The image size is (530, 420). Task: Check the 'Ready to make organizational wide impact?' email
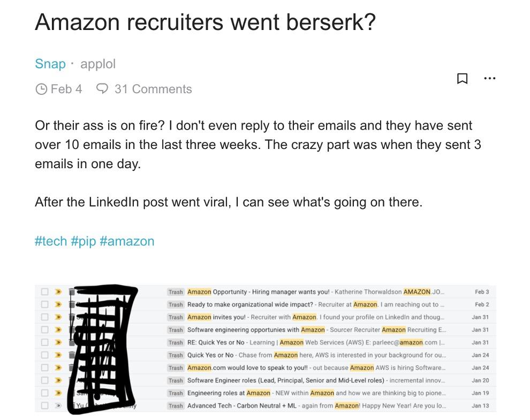click(x=45, y=304)
